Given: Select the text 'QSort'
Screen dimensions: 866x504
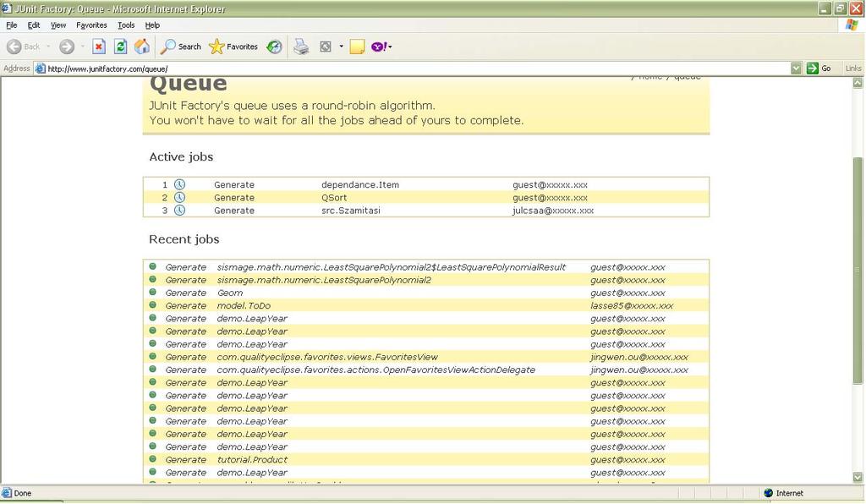Looking at the screenshot, I should [x=334, y=198].
